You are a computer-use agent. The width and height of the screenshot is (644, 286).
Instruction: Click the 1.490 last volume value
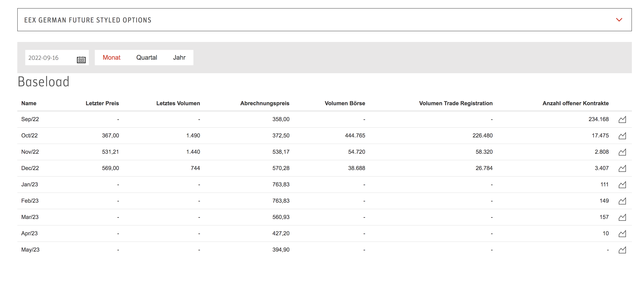[193, 136]
